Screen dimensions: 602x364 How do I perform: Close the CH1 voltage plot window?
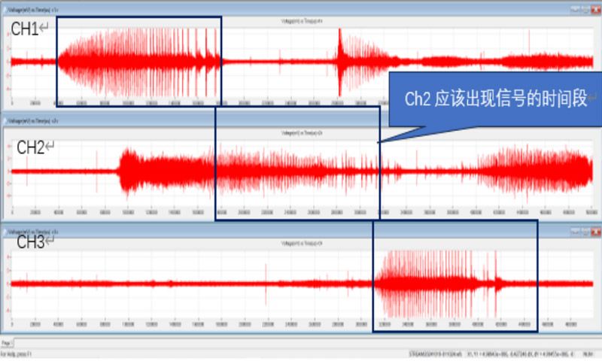pos(594,9)
